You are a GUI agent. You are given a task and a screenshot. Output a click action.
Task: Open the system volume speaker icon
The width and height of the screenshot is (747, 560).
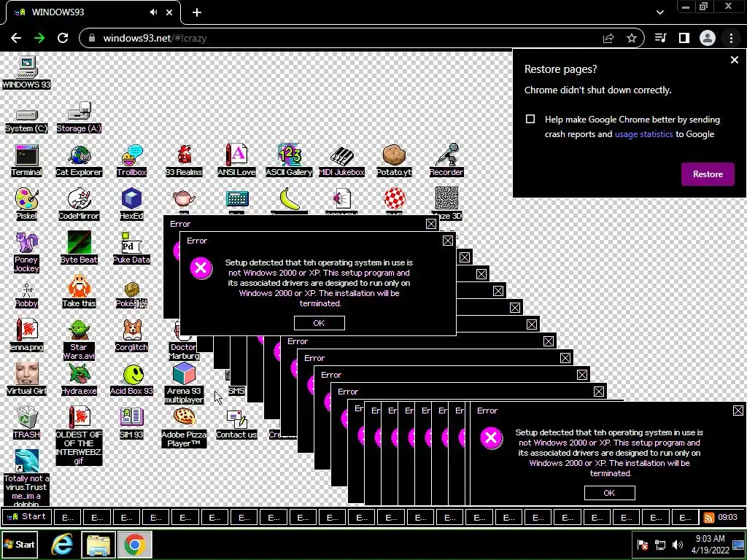[678, 545]
